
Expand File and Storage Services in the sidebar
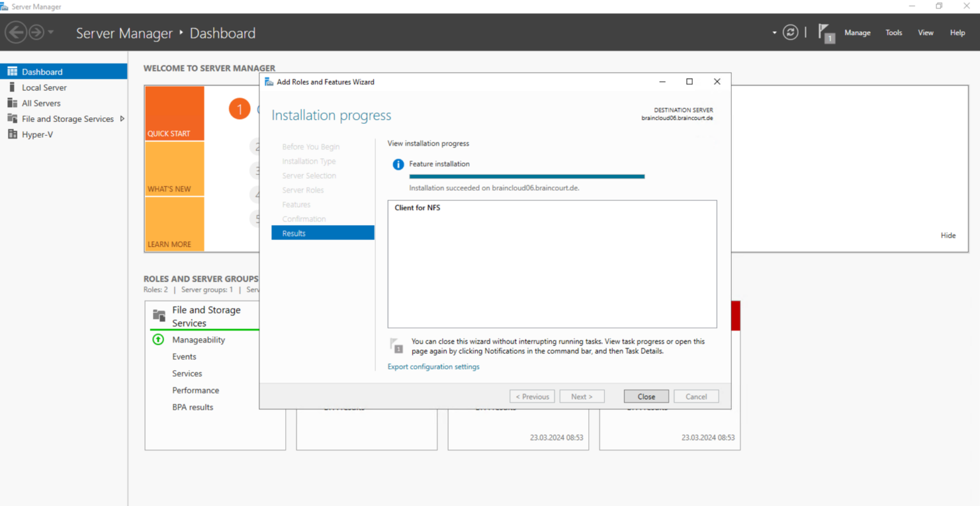122,119
